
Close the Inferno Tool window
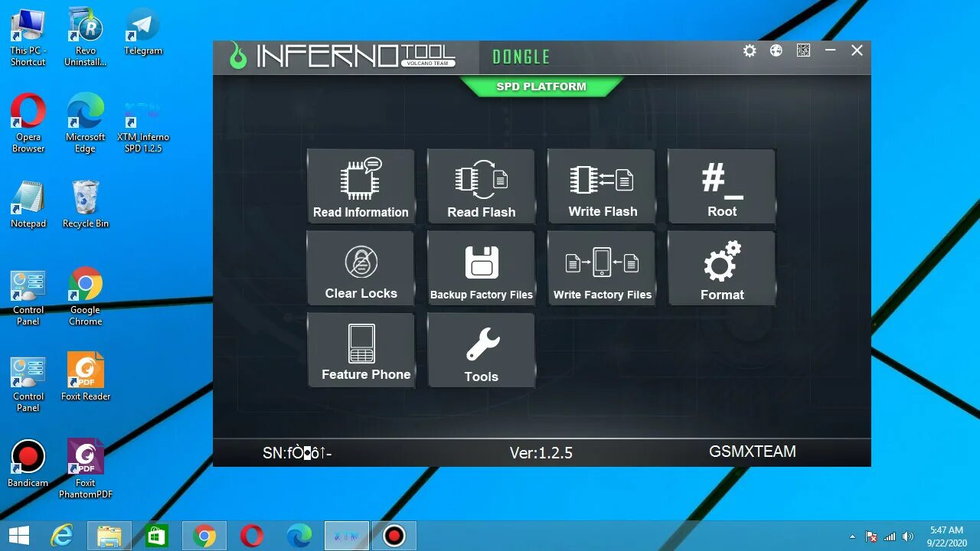(857, 51)
